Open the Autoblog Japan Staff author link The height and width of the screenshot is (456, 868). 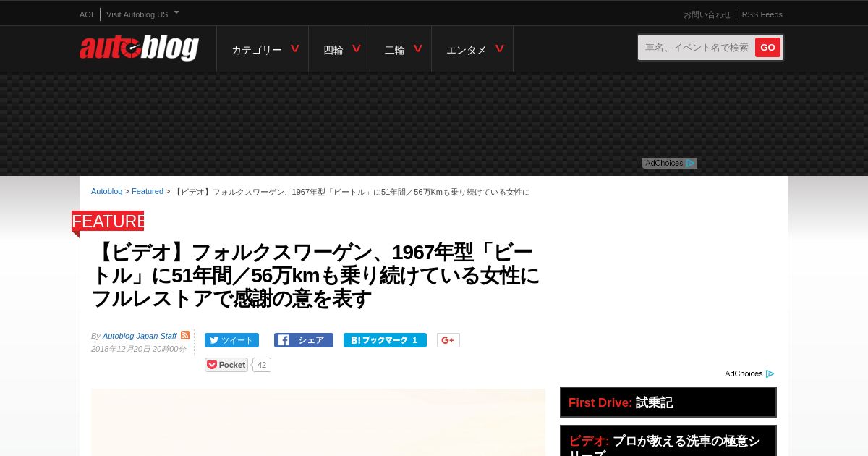pos(140,336)
